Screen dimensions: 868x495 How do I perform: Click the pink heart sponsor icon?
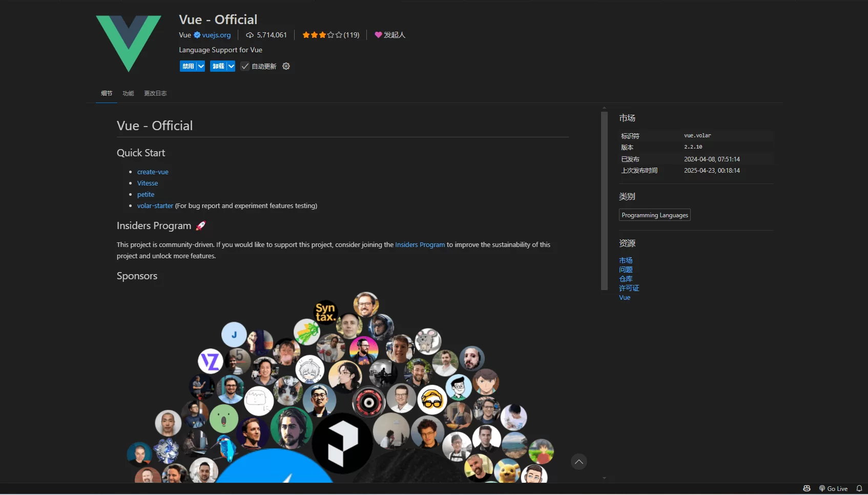pos(378,35)
